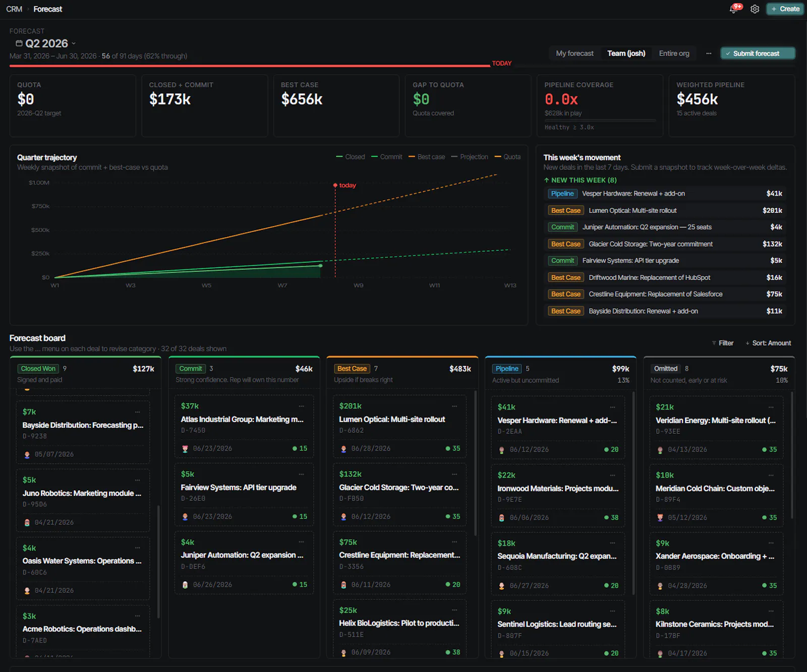Image resolution: width=807 pixels, height=672 pixels.
Task: Click the Closed Won column scrollbar
Action: [x=158, y=561]
